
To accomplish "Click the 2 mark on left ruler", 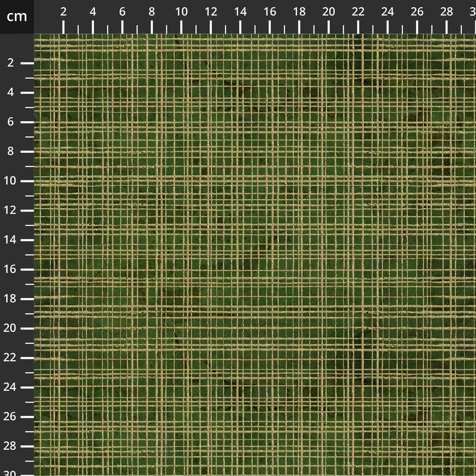I will [11, 63].
